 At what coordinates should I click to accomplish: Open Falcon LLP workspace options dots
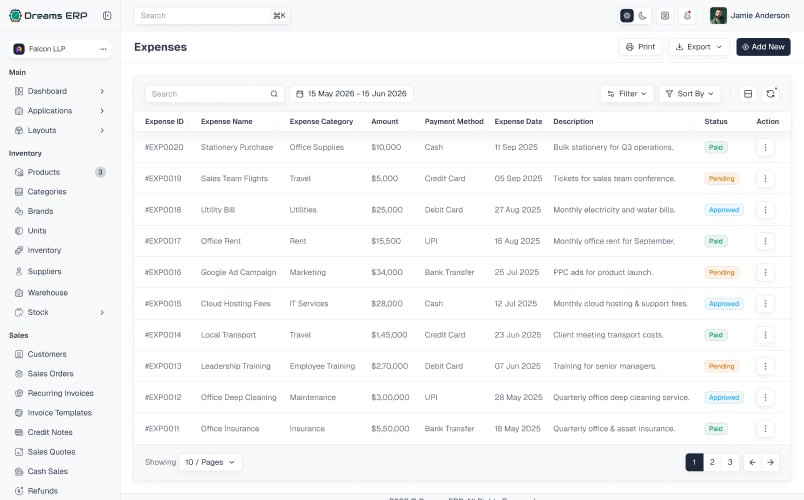pyautogui.click(x=103, y=49)
